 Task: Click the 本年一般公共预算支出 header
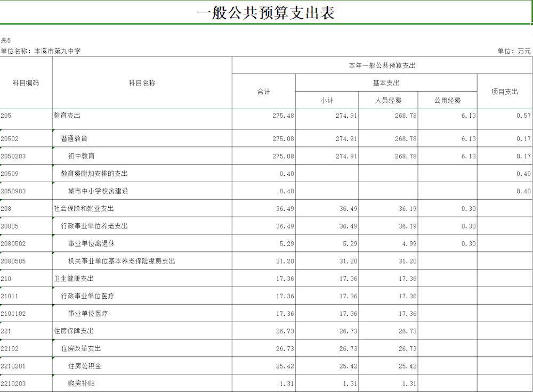[x=382, y=66]
